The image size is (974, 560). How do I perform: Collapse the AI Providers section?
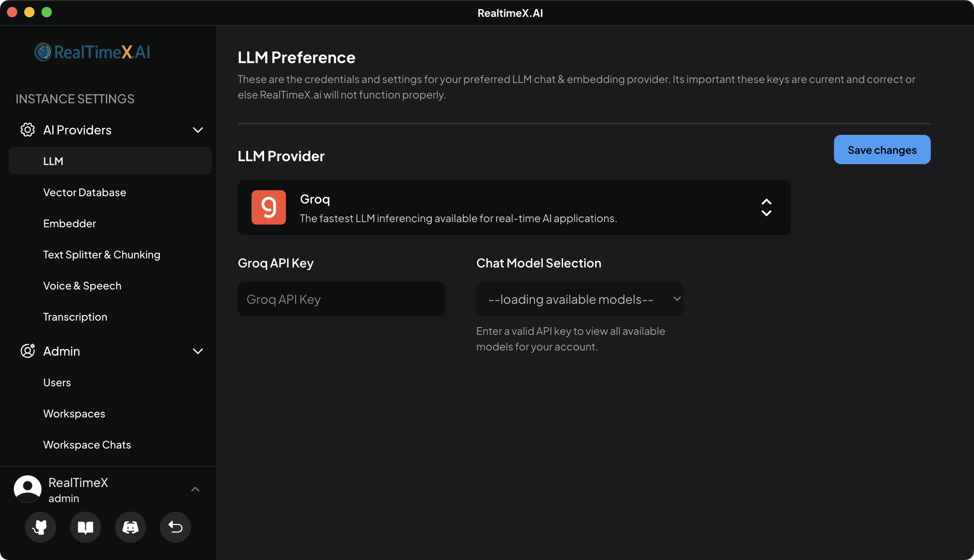pyautogui.click(x=198, y=130)
